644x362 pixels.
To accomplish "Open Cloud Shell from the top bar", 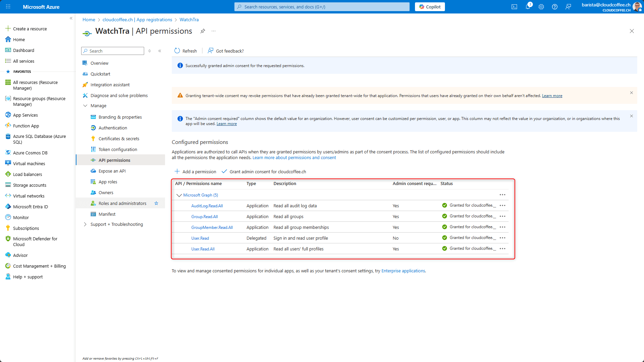I will [x=514, y=7].
